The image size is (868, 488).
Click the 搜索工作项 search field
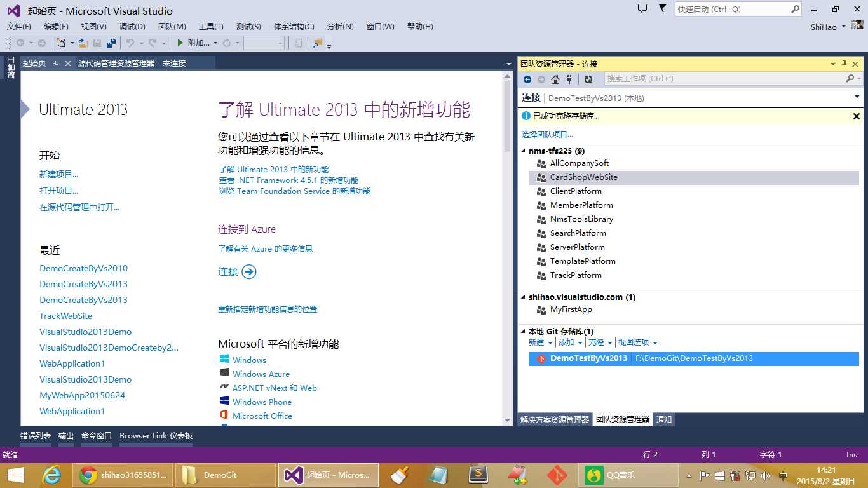tap(726, 79)
